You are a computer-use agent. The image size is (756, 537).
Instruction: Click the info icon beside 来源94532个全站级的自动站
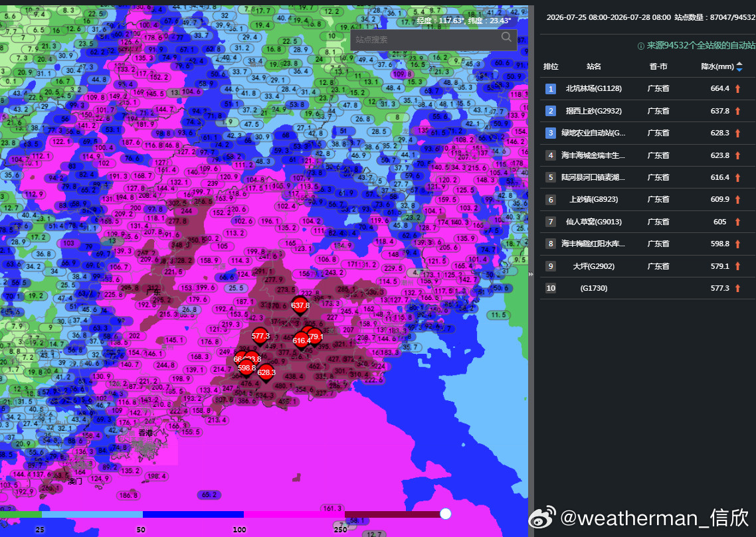pos(641,46)
